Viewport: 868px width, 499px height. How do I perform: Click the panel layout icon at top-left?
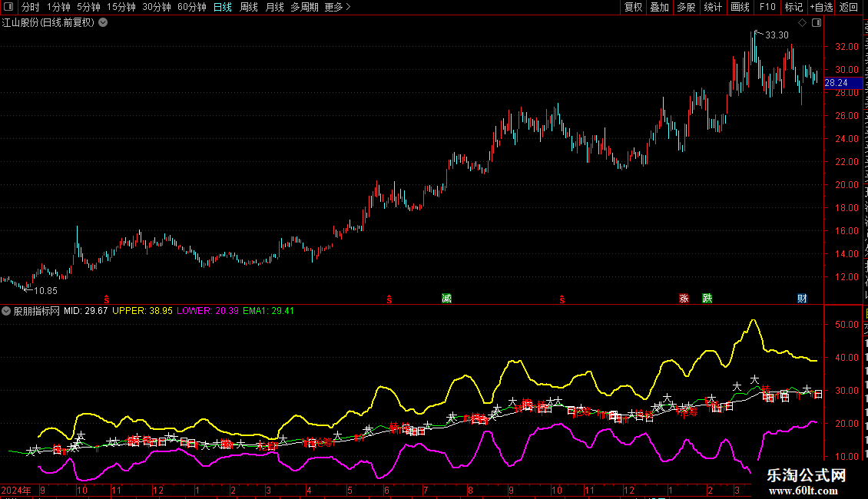click(x=8, y=7)
